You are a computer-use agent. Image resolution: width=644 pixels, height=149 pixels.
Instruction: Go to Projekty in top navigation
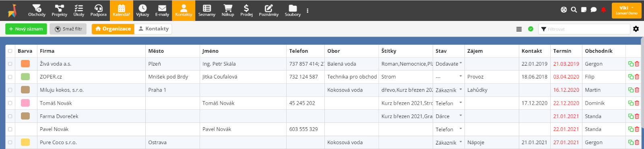tap(59, 10)
